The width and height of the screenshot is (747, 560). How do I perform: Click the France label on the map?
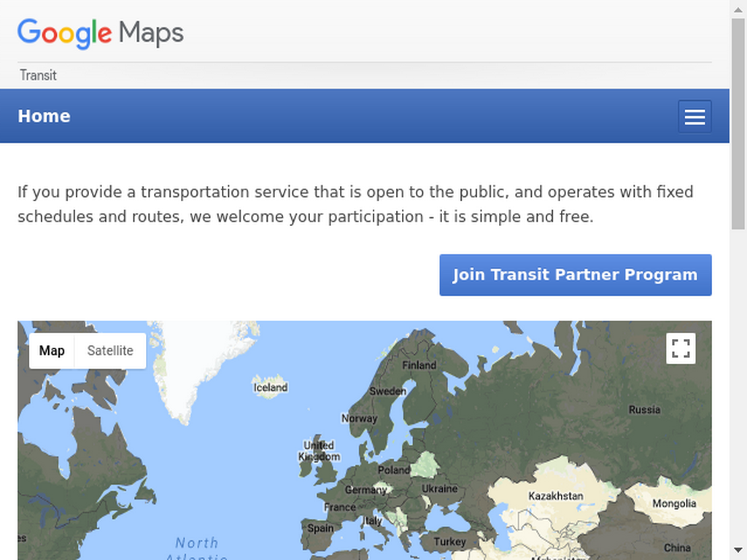click(x=340, y=507)
